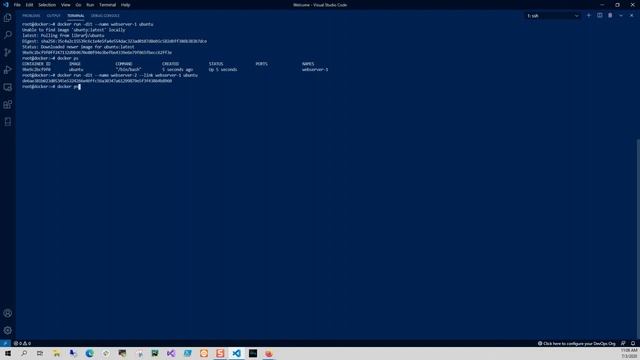Switch to the Output tab

tap(53, 16)
